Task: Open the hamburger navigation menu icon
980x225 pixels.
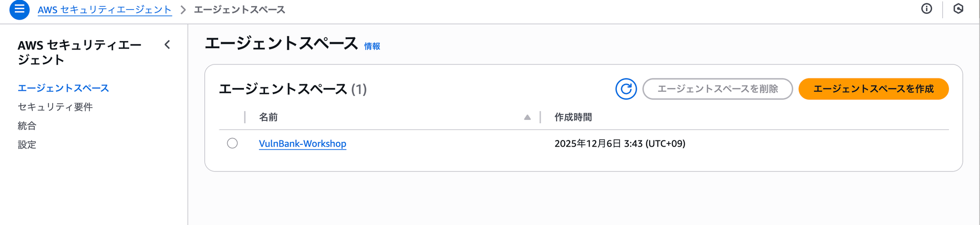Action: [19, 9]
